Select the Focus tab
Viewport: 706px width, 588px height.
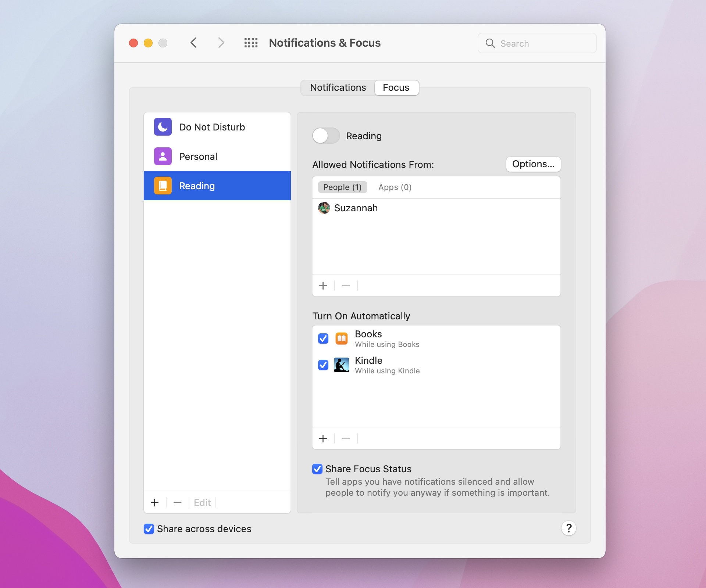[396, 87]
